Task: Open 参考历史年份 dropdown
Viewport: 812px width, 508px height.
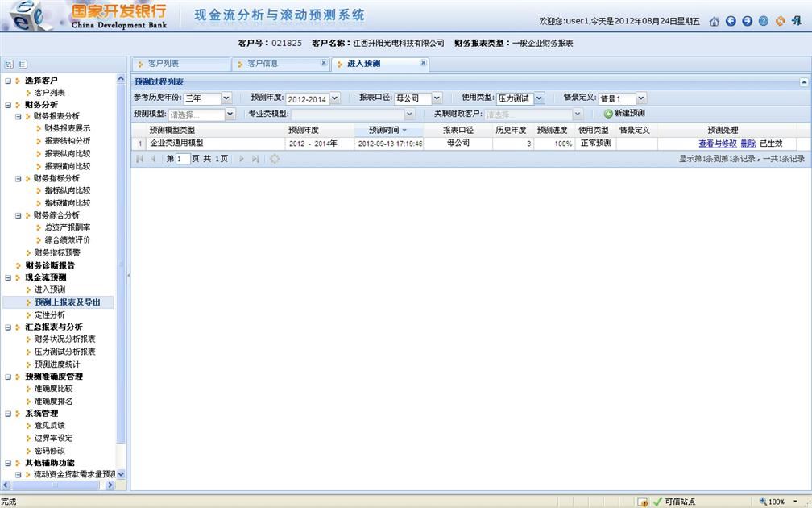Action: 226,98
